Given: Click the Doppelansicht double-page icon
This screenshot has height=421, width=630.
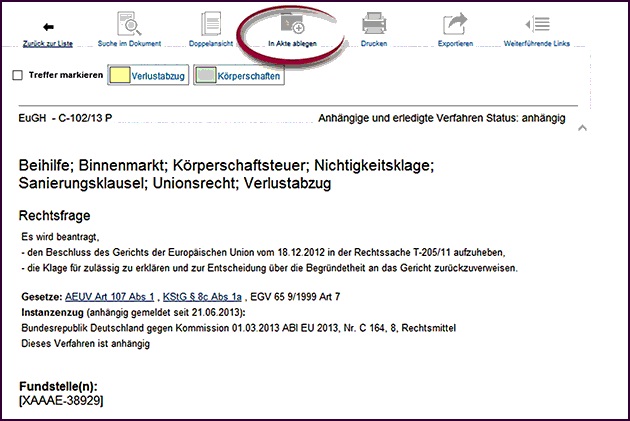Looking at the screenshot, I should [x=210, y=23].
